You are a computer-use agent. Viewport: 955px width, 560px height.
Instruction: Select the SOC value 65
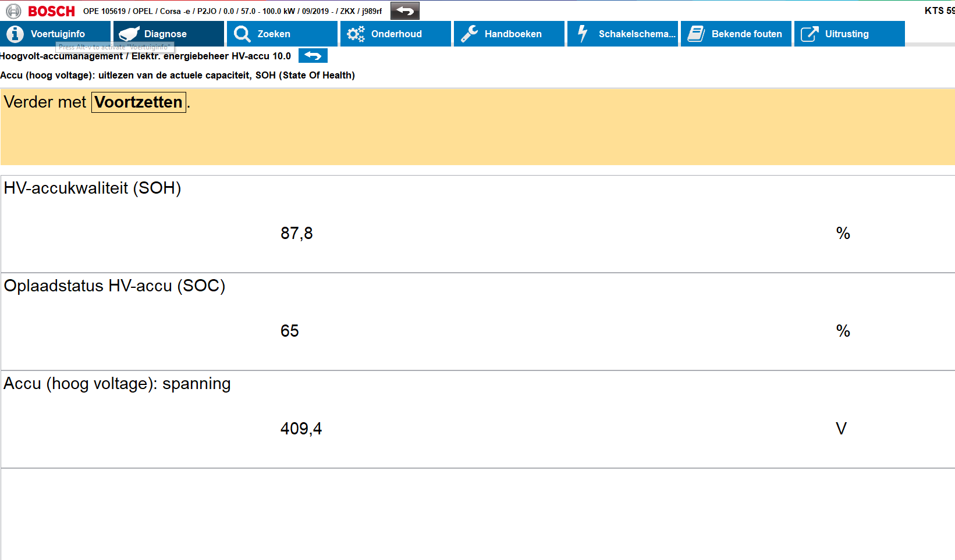[x=290, y=331]
